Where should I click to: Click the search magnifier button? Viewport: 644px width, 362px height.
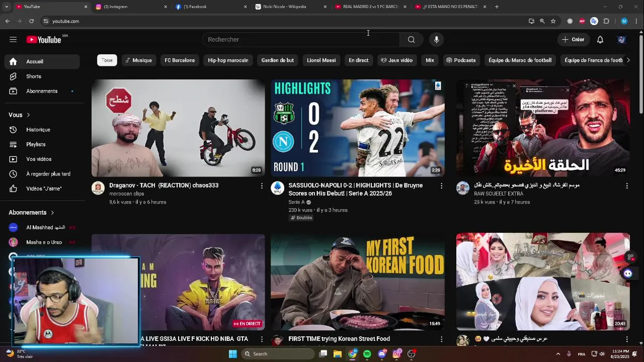tap(411, 39)
